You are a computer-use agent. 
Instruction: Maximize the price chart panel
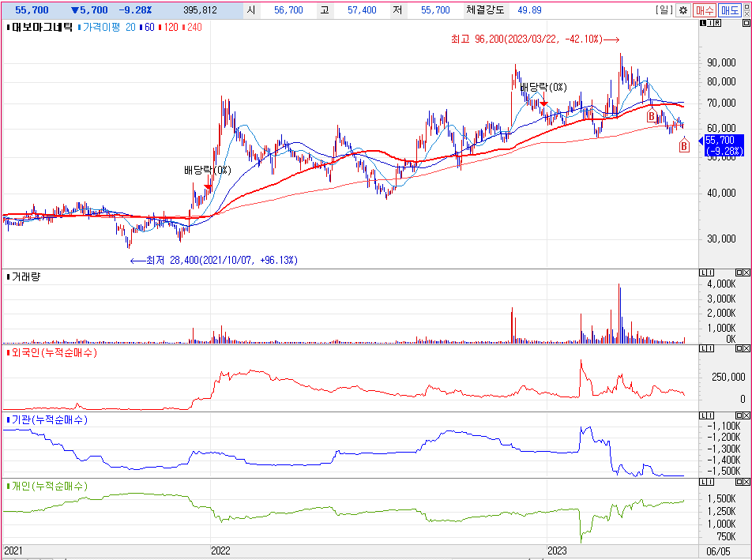746,23
